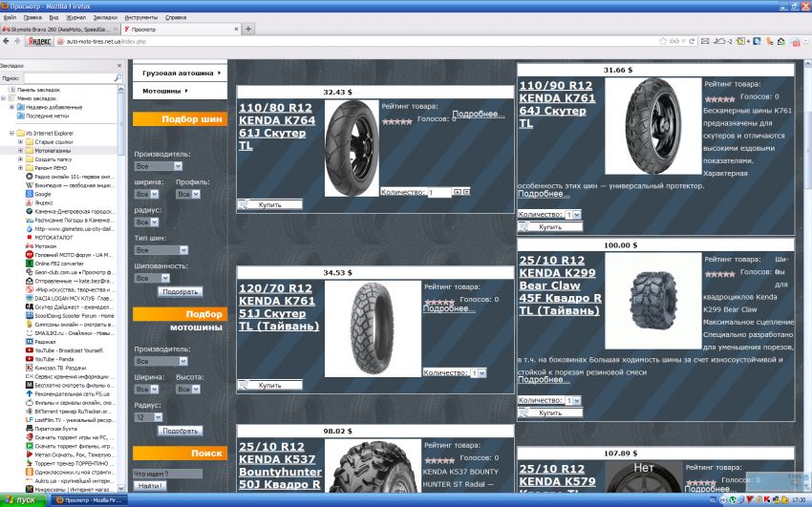Collapse the Из Internet Explorer folder
The width and height of the screenshot is (812, 507).
click(x=11, y=133)
